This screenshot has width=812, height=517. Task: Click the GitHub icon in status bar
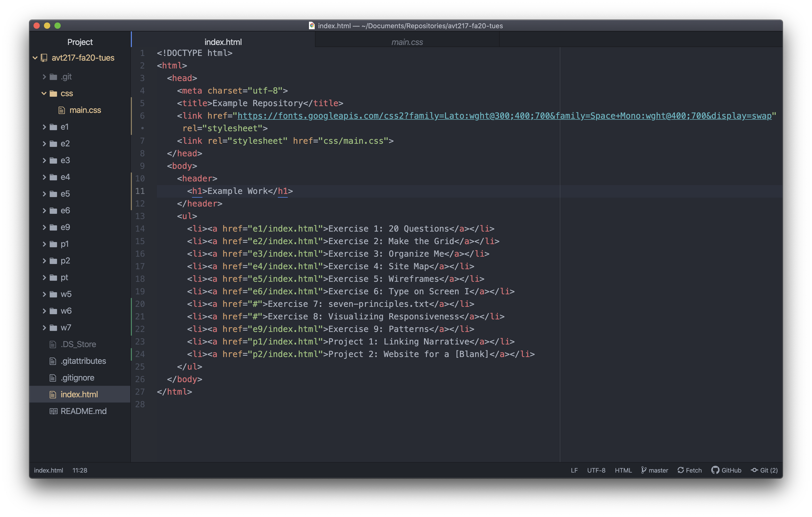(716, 470)
